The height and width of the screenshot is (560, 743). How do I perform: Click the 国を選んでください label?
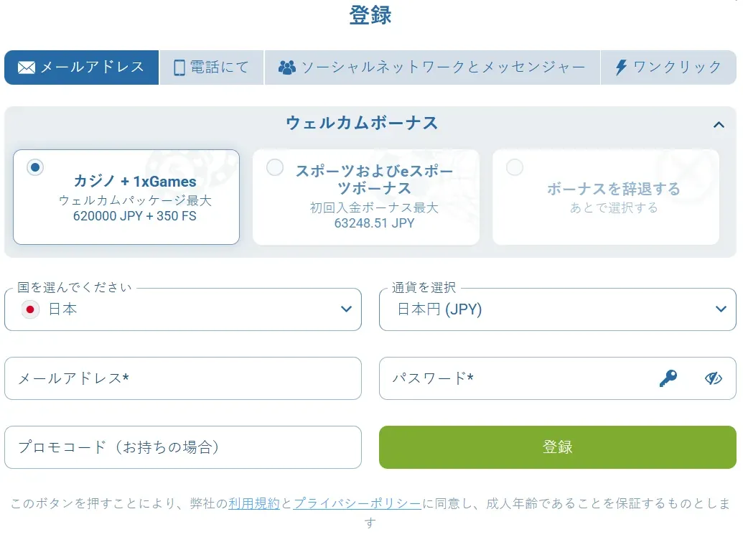pyautogui.click(x=75, y=288)
